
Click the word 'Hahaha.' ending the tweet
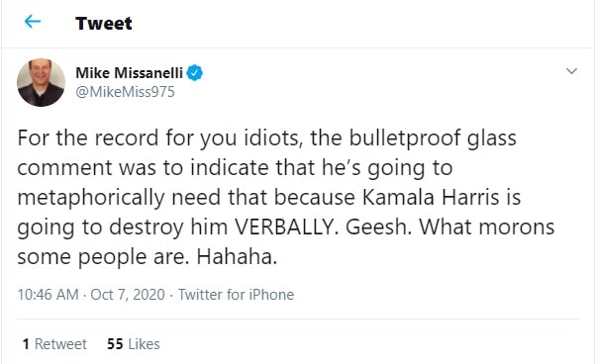(237, 257)
